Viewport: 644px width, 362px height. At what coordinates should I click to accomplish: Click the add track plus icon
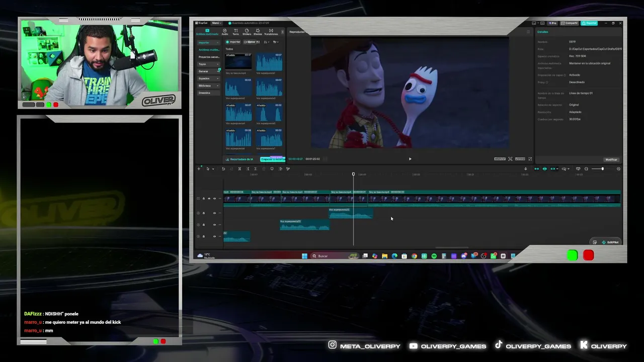[199, 169]
